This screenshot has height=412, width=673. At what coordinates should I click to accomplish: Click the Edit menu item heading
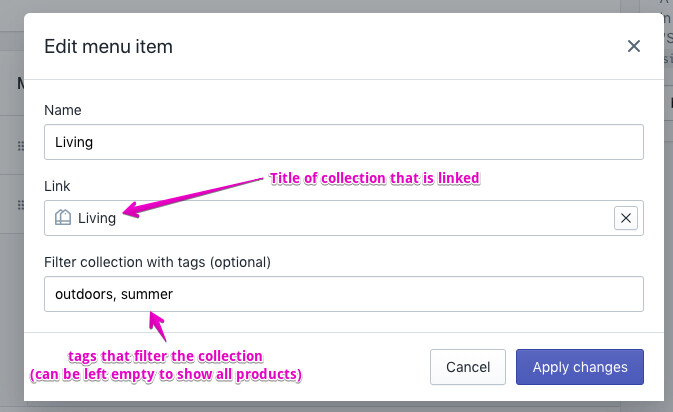point(109,46)
